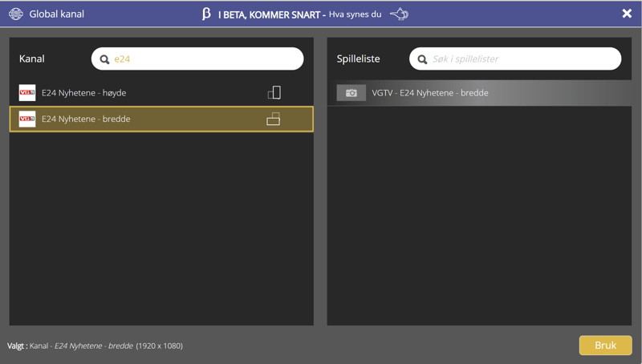
Task: Click the Global kanal title text
Action: click(56, 14)
